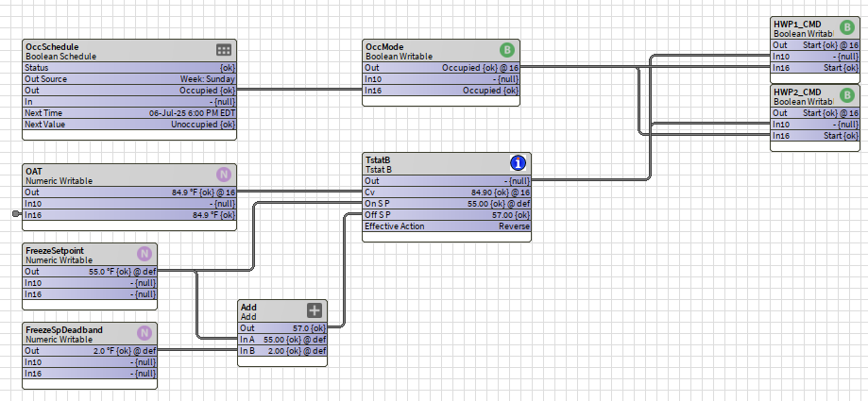This screenshot has height=401, width=868.
Task: Click the FreezeSpDeadband purple numeric icon
Action: click(145, 333)
